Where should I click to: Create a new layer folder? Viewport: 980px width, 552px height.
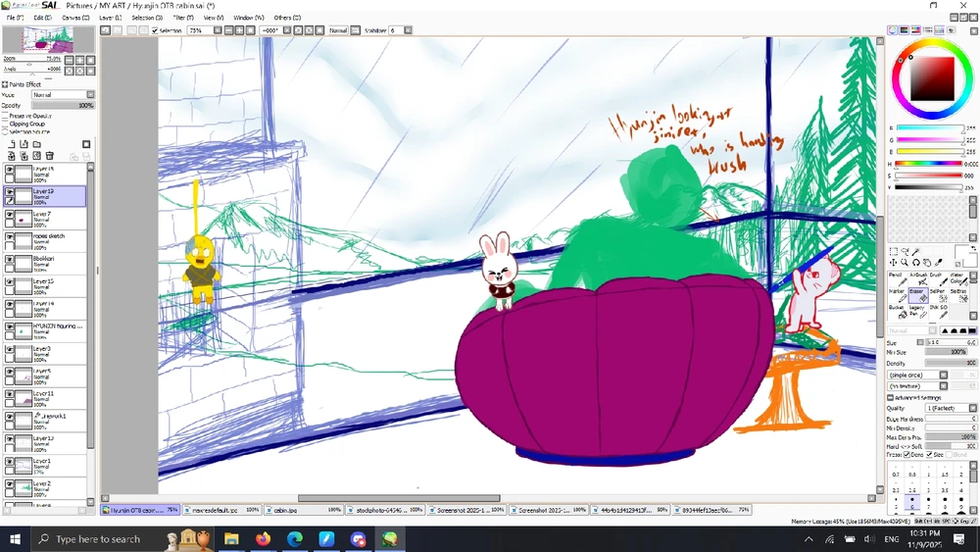pyautogui.click(x=36, y=144)
